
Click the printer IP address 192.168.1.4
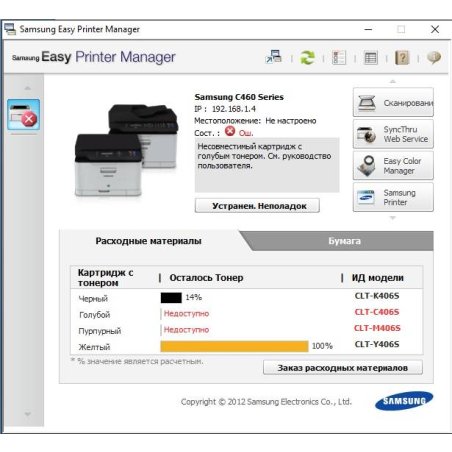[x=234, y=109]
